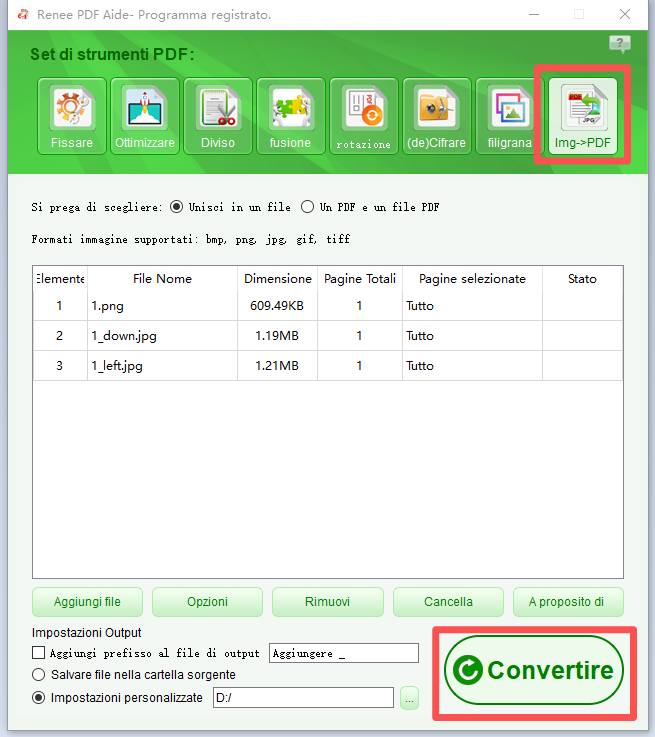Open the Diviso split tool

point(218,115)
